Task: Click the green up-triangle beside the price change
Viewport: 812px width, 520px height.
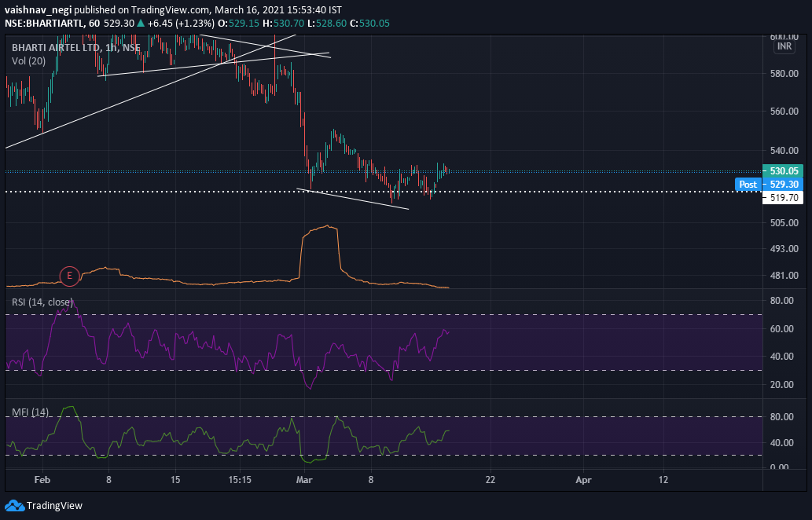Action: point(141,24)
